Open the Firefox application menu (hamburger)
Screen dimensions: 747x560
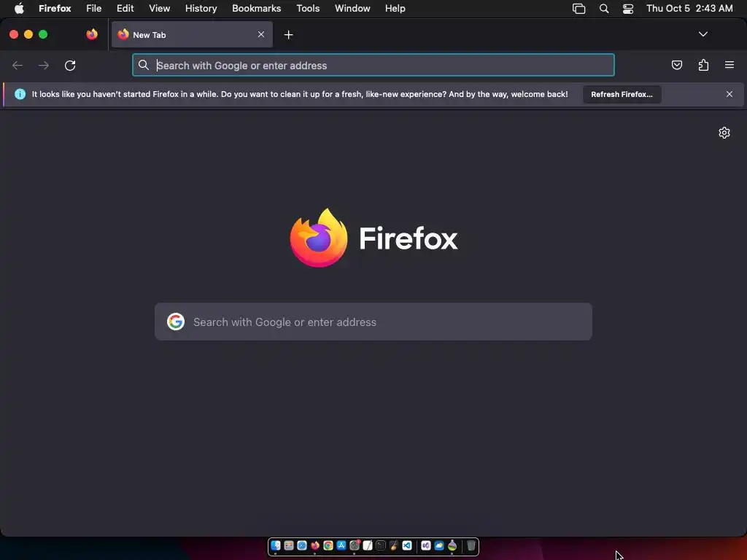tap(729, 65)
